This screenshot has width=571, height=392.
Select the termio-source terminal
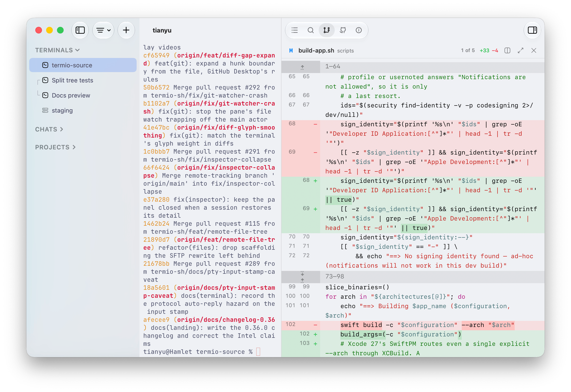click(x=83, y=65)
